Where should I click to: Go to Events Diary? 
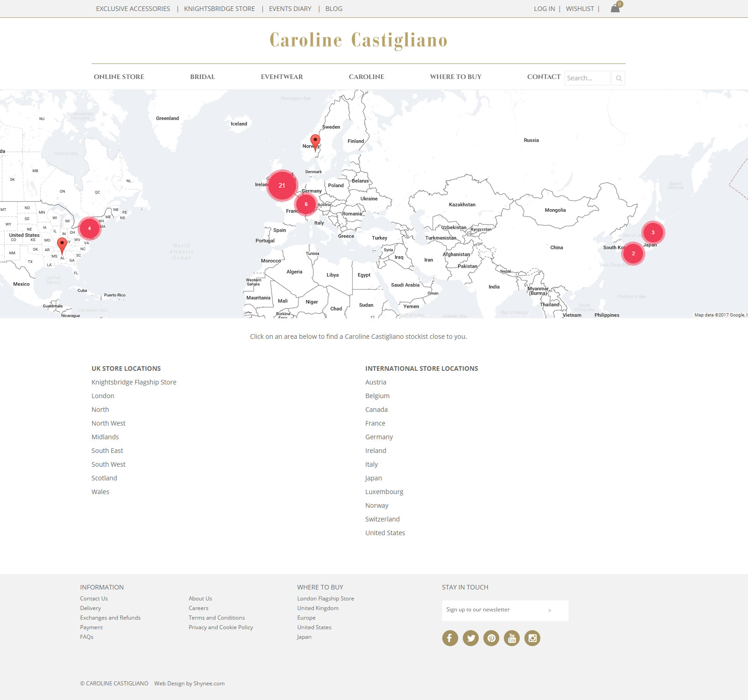(290, 9)
